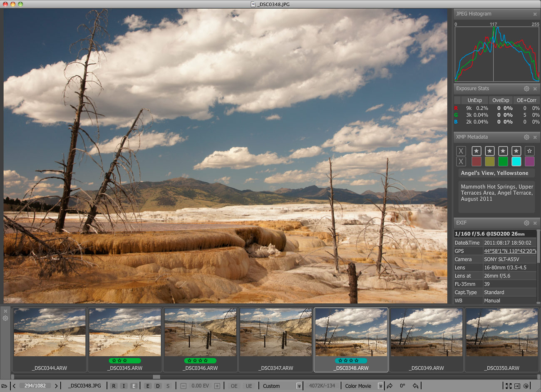Open the Color Movie tone curve dropdown
The height and width of the screenshot is (392, 541).
(380, 386)
